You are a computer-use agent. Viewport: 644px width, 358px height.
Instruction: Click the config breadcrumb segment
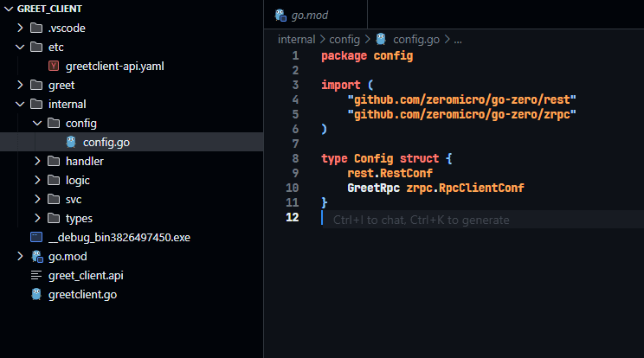[x=344, y=39]
